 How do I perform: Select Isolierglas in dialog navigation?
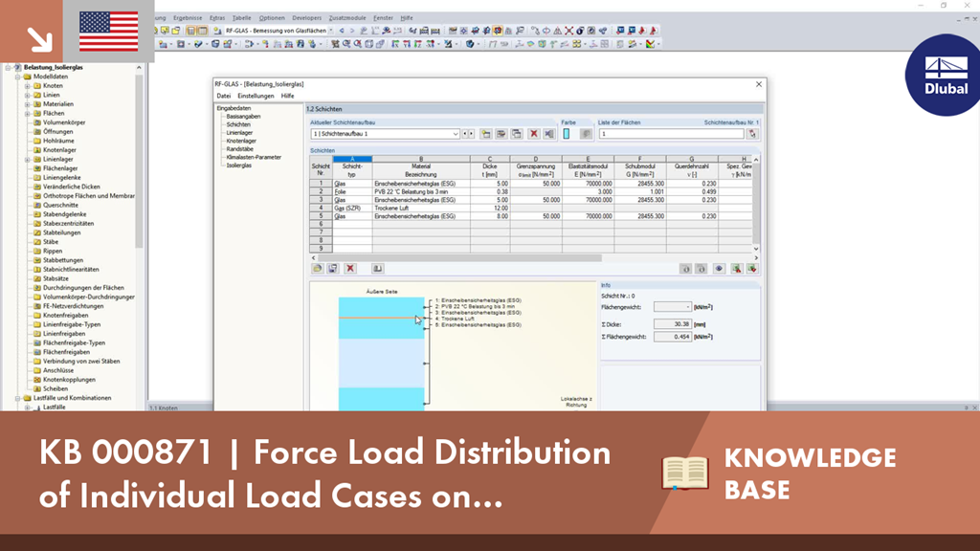pos(238,165)
